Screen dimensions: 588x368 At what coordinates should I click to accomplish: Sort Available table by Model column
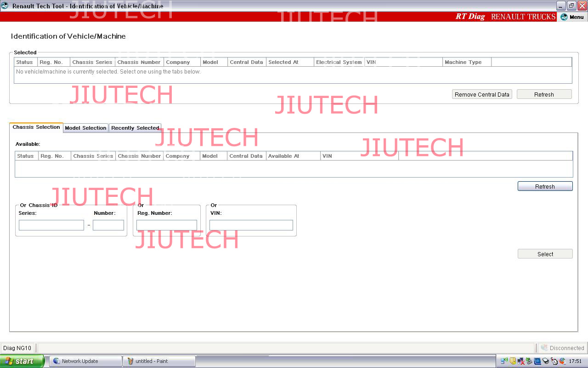[x=214, y=156]
